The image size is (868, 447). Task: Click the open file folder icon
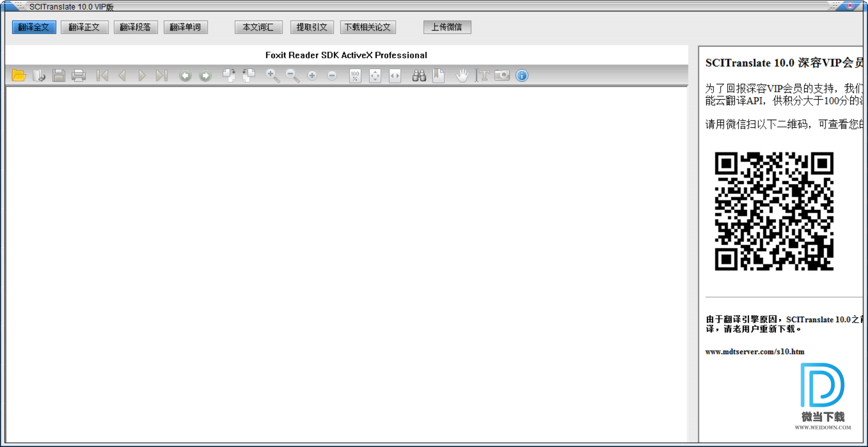19,76
